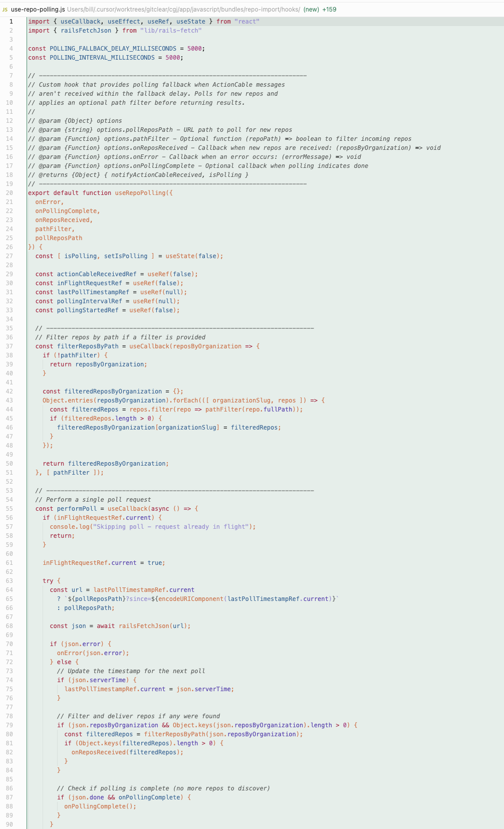Click the JS file type icon

click(5, 10)
